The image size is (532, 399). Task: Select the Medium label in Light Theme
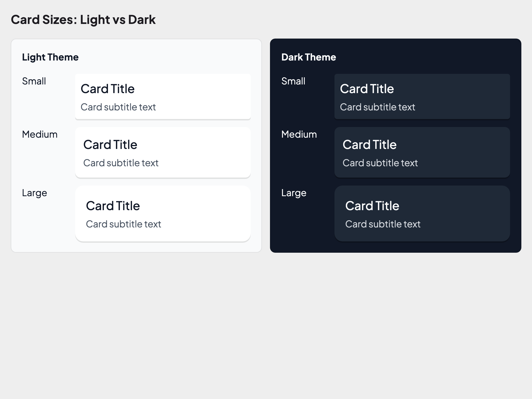click(40, 135)
